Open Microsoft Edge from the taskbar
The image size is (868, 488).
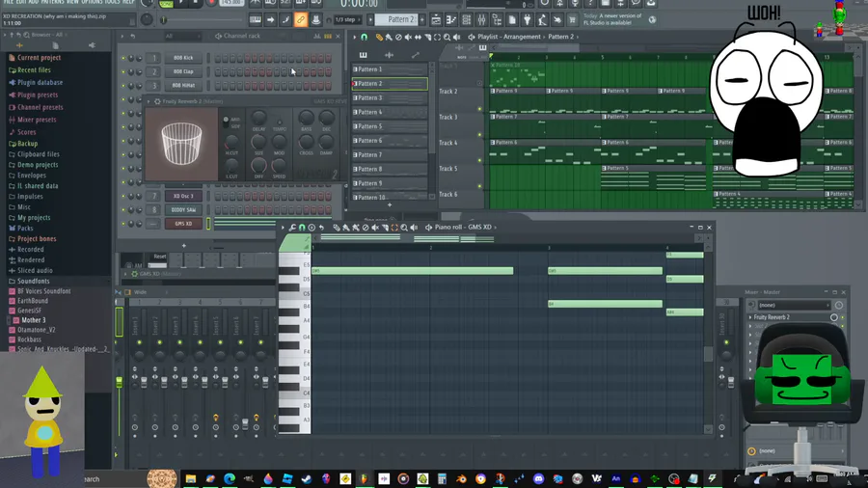coord(230,478)
